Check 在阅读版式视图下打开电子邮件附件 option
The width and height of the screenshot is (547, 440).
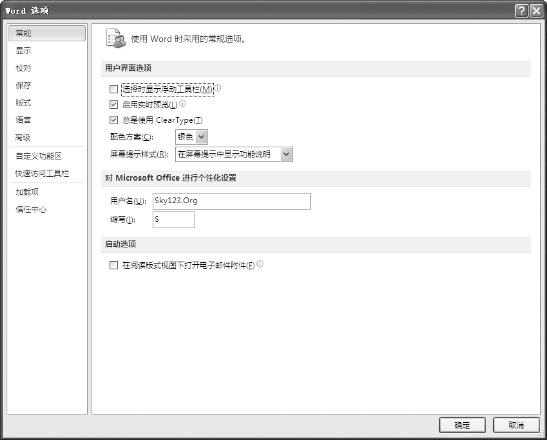click(x=113, y=266)
